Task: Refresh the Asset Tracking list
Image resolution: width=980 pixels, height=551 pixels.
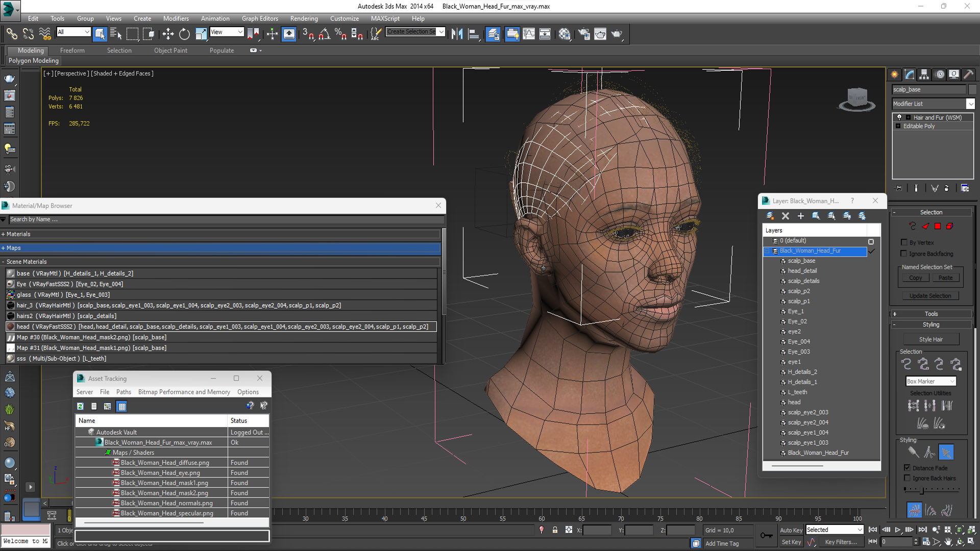Action: coord(80,407)
